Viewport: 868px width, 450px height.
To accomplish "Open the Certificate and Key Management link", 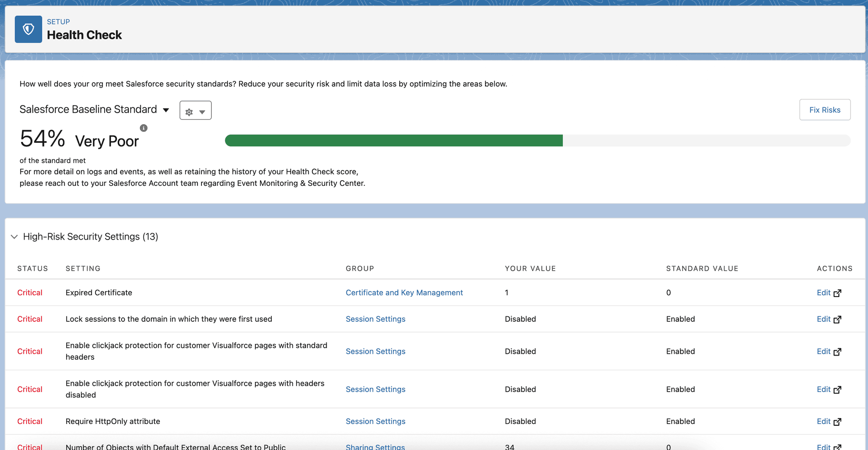I will [404, 293].
